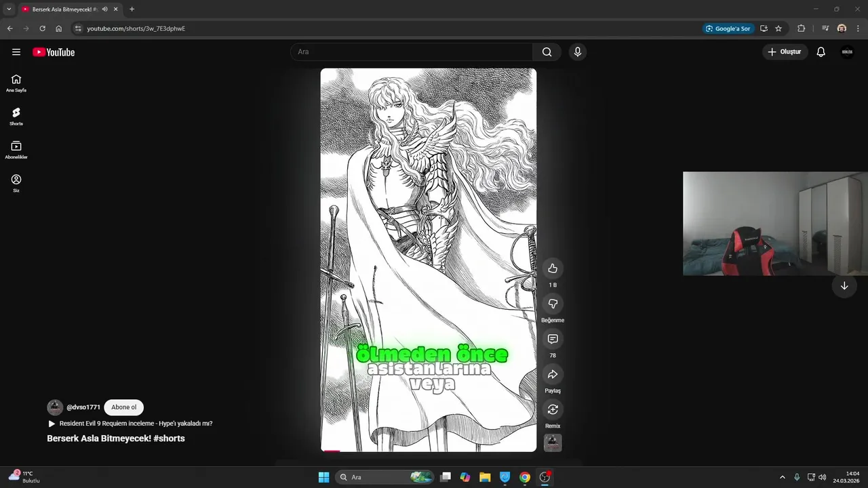Go to next Short with down arrow
868x488 pixels.
pos(844,286)
